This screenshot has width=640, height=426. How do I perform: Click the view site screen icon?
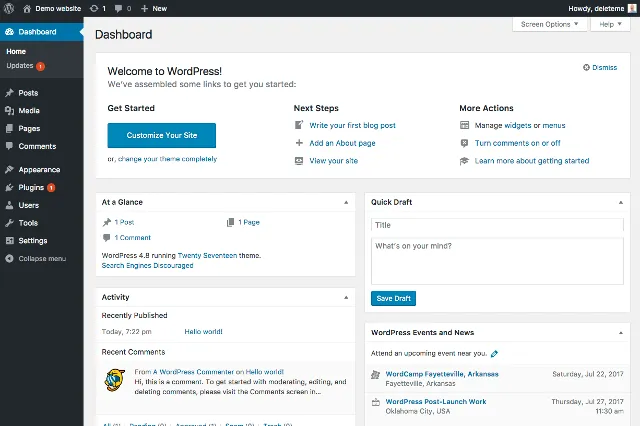[x=299, y=161]
